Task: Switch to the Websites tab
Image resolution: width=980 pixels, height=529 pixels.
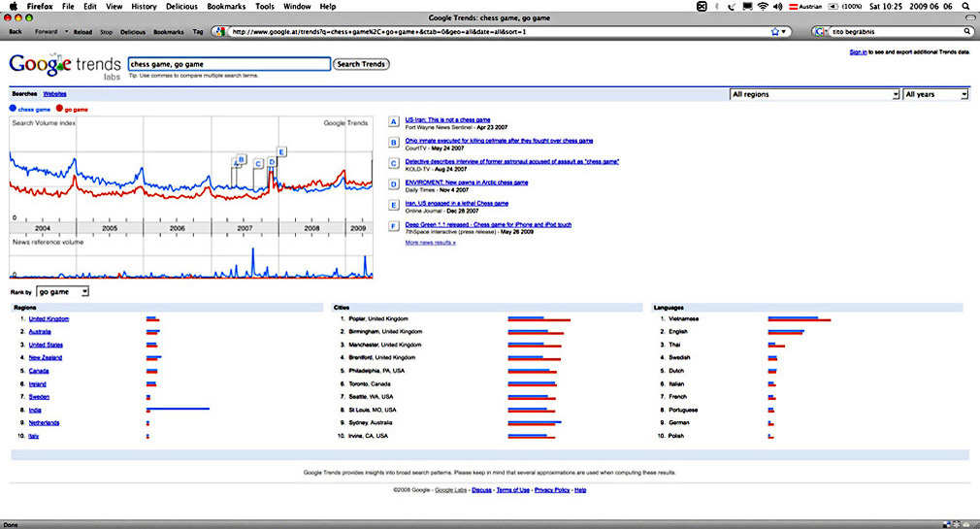Action: pyautogui.click(x=55, y=94)
